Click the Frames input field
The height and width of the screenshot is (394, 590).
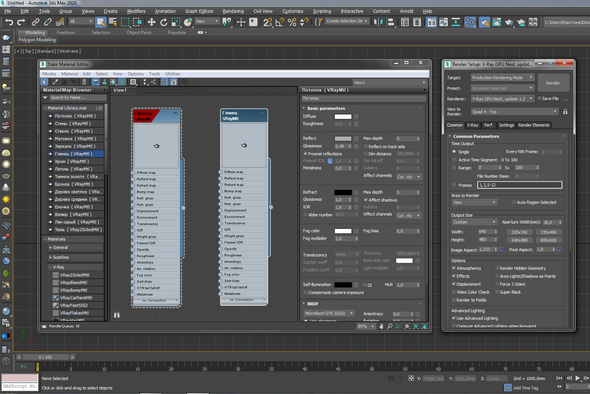(x=519, y=185)
